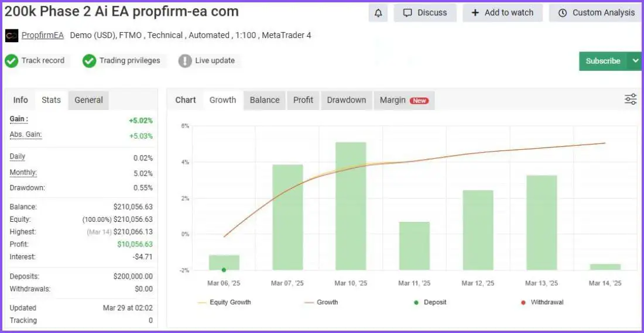Open Custom Analysis
Image resolution: width=644 pixels, height=333 pixels.
[x=596, y=13]
